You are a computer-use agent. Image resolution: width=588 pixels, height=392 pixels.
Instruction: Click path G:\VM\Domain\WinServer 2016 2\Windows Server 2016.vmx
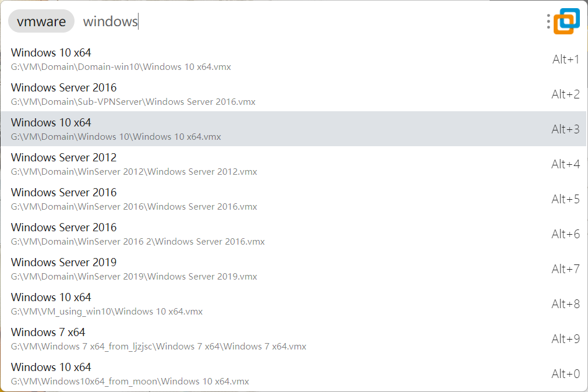click(137, 242)
